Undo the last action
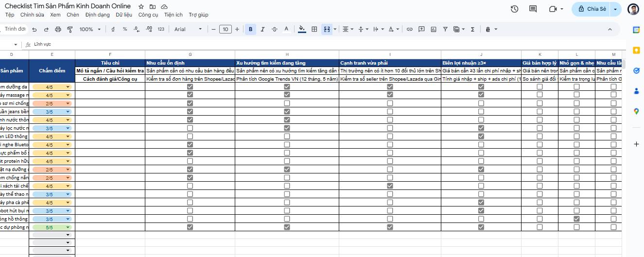The height and width of the screenshot is (257, 644). [x=34, y=29]
